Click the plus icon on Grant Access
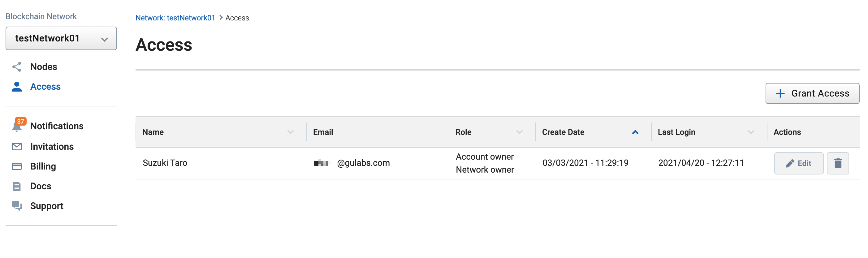The width and height of the screenshot is (868, 258). pos(780,93)
